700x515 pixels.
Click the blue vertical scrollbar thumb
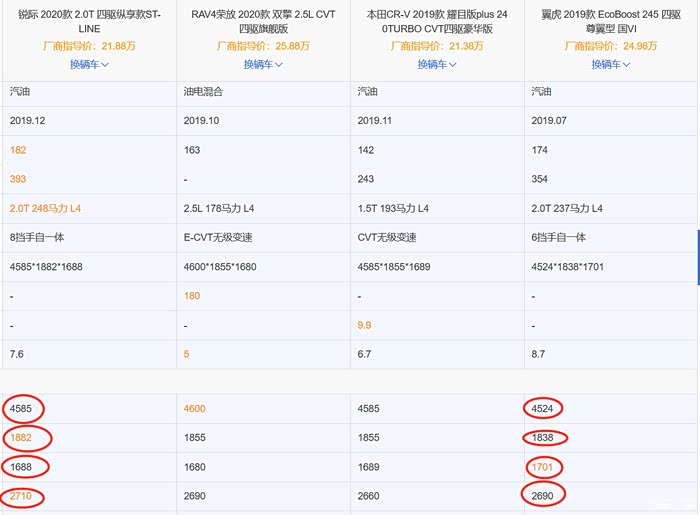click(698, 257)
